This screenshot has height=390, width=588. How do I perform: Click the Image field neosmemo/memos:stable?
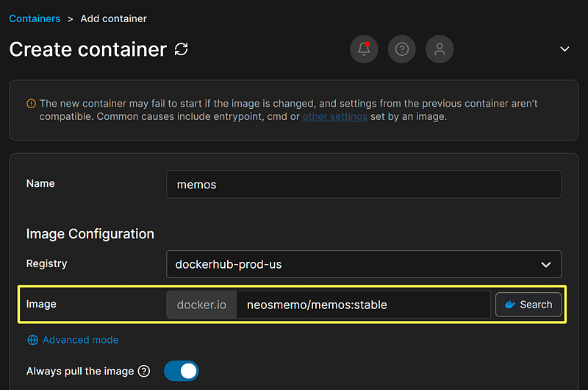click(x=363, y=305)
